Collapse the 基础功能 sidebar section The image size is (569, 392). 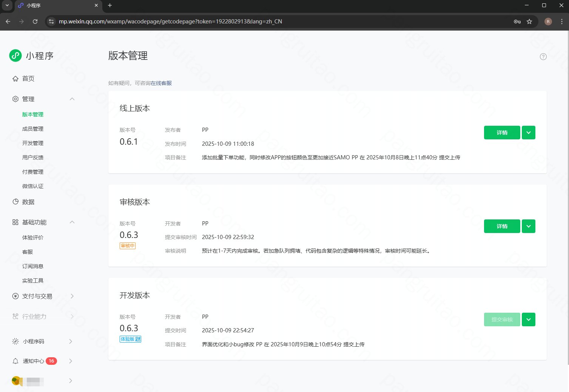click(72, 222)
